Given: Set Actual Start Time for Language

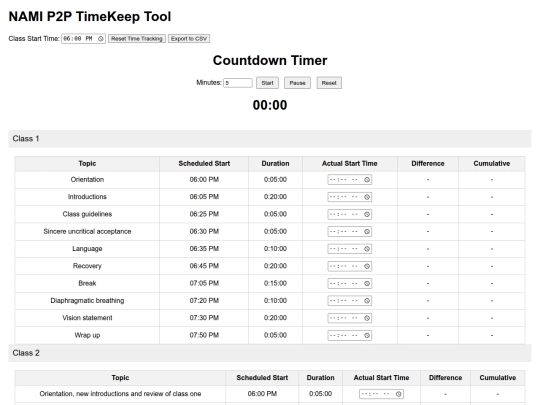Looking at the screenshot, I should click(350, 249).
